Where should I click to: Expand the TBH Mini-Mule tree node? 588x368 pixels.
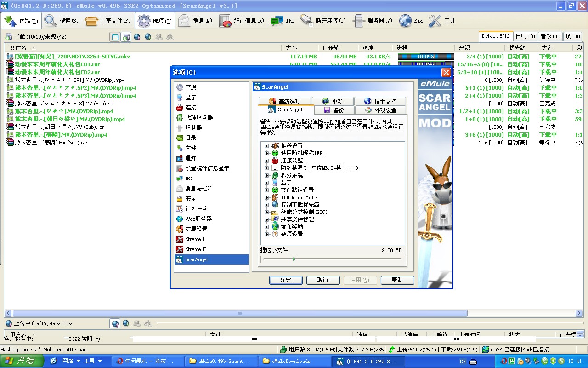[x=266, y=197]
